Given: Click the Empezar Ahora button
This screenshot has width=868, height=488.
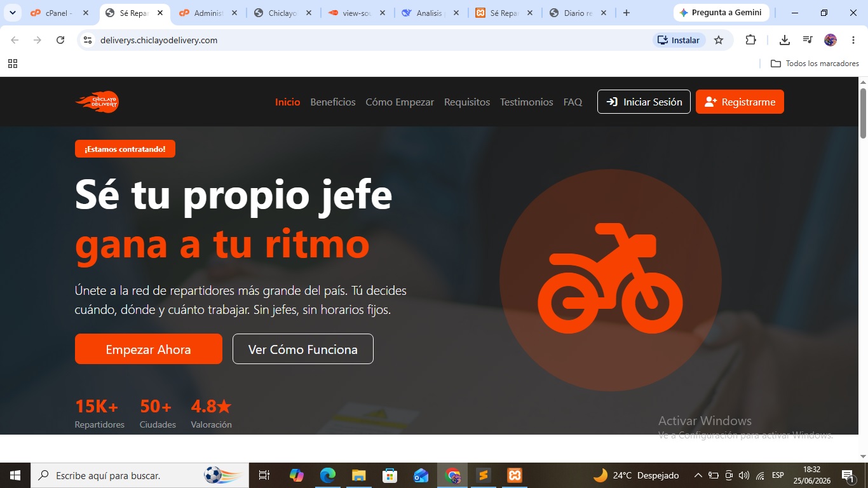Looking at the screenshot, I should coord(149,349).
